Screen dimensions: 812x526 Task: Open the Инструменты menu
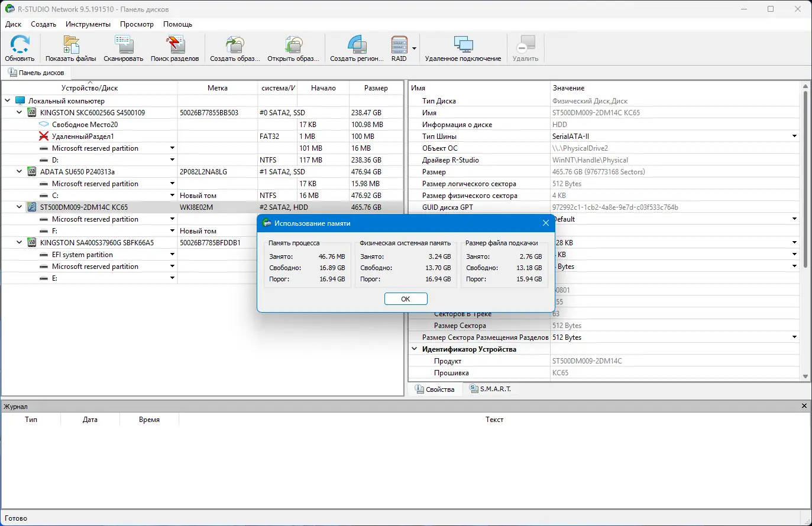point(88,24)
